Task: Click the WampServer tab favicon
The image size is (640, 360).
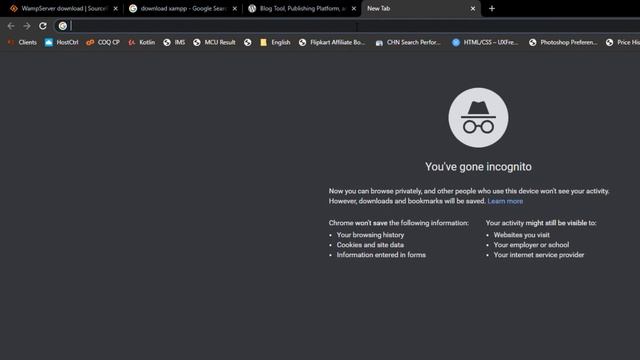Action: click(14, 9)
